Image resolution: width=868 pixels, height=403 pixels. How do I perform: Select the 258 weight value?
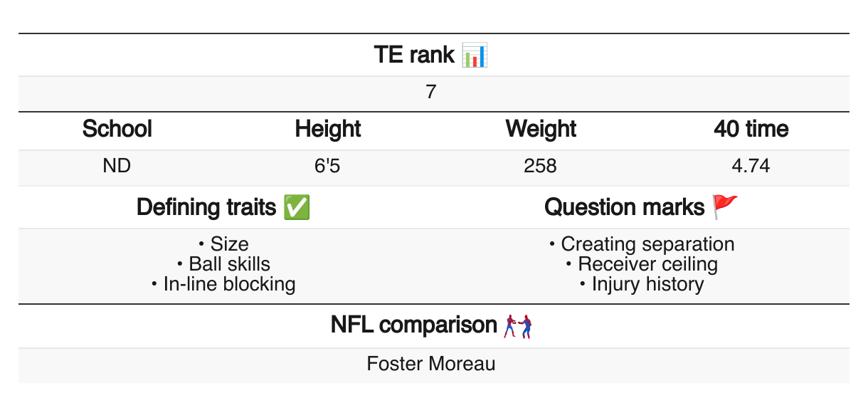pyautogui.click(x=540, y=167)
